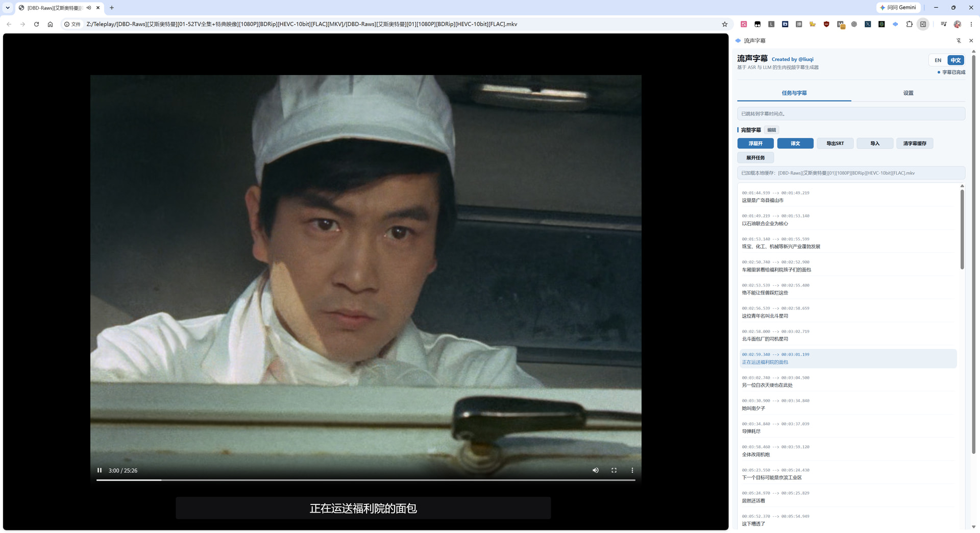Viewport: 980px width, 533px height.
Task: Pause the video playback
Action: 100,470
